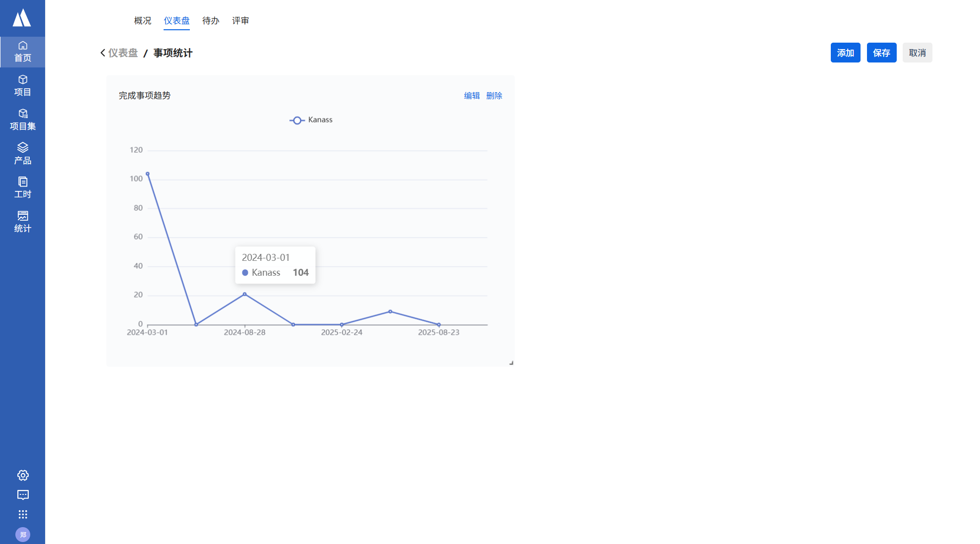The height and width of the screenshot is (544, 980).
Task: Click the 添加 button
Action: pyautogui.click(x=845, y=53)
